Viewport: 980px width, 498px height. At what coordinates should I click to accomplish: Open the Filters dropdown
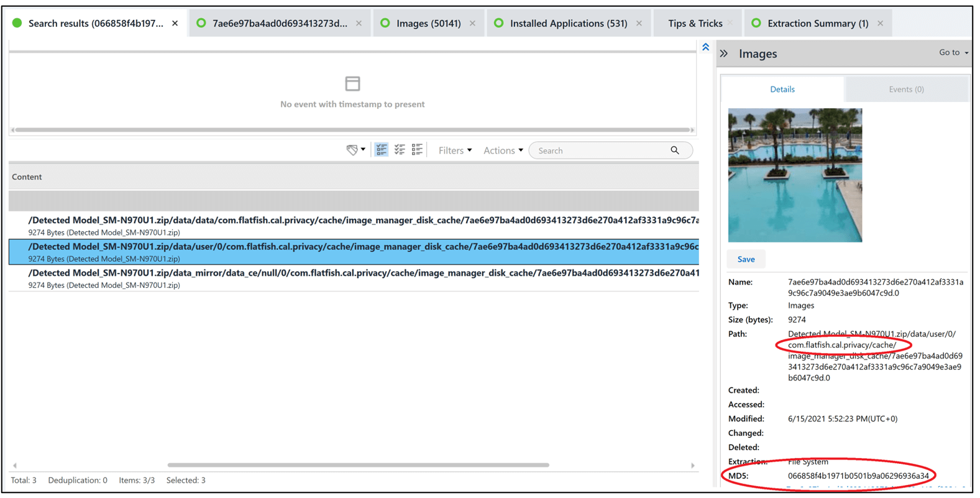click(x=455, y=150)
